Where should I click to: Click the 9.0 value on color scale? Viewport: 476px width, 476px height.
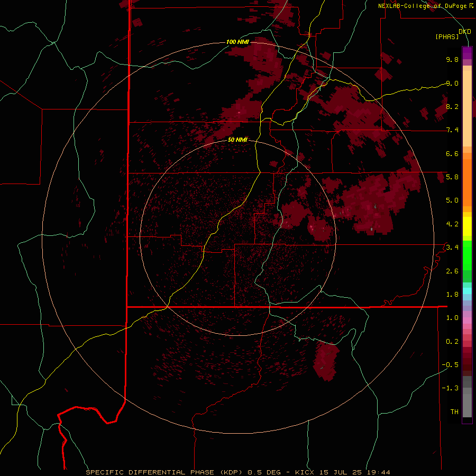click(452, 83)
